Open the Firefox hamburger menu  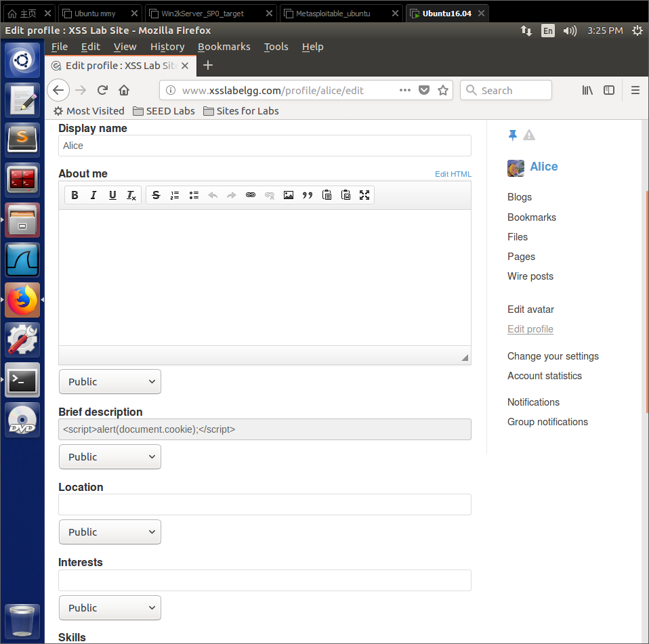(x=635, y=90)
